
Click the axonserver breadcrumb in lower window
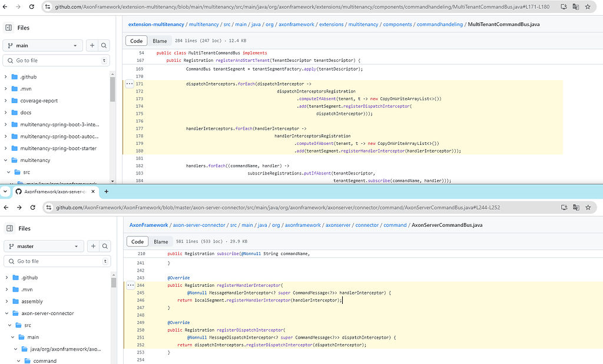337,224
